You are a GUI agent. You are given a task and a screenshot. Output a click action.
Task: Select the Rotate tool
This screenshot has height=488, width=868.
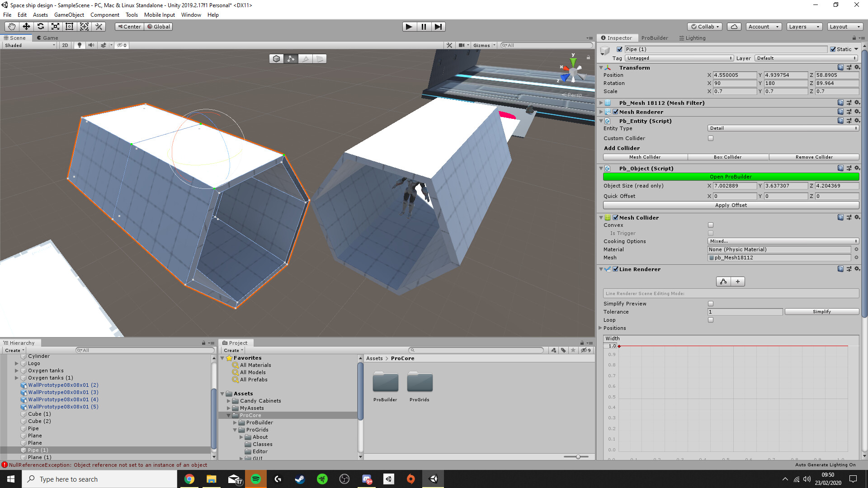pos(41,26)
